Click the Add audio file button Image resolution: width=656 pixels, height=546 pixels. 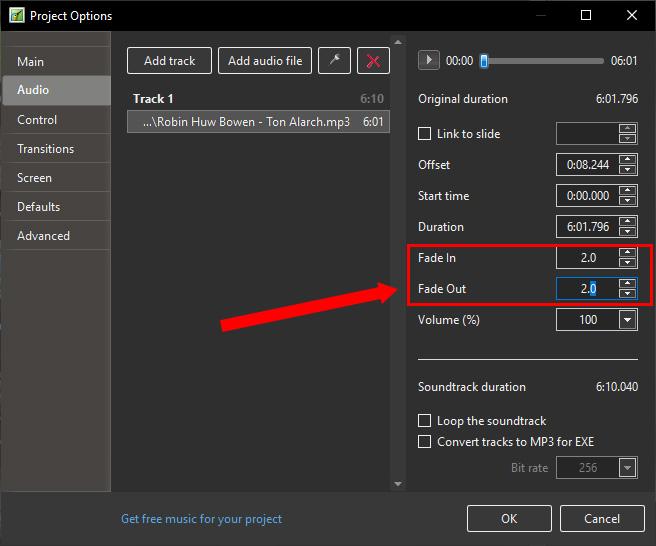[265, 61]
